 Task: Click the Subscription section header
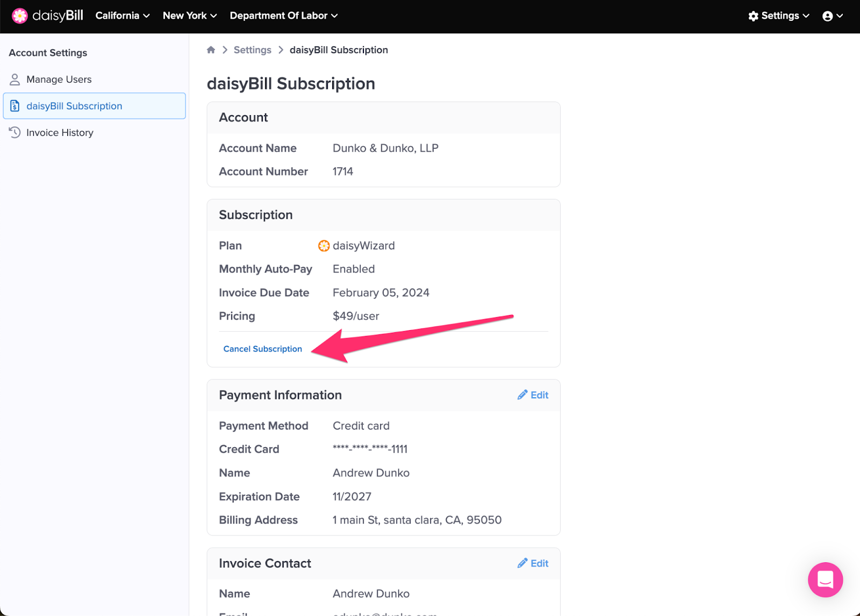pyautogui.click(x=256, y=215)
